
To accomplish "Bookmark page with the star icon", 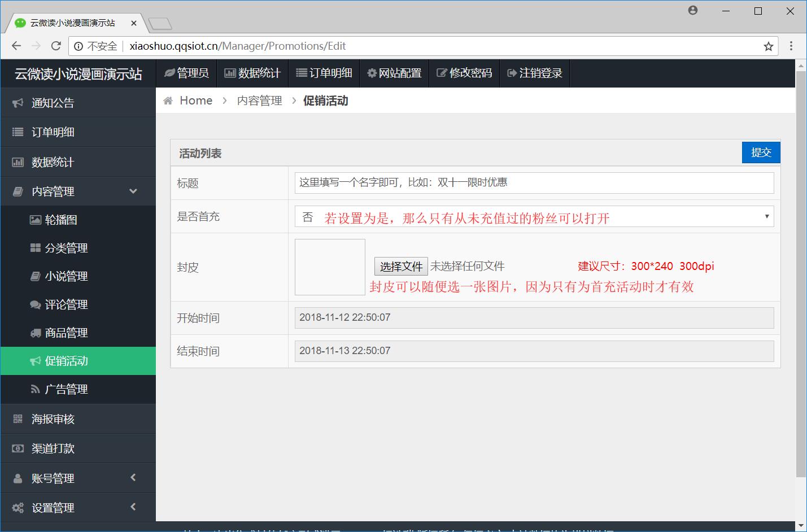I will point(768,46).
